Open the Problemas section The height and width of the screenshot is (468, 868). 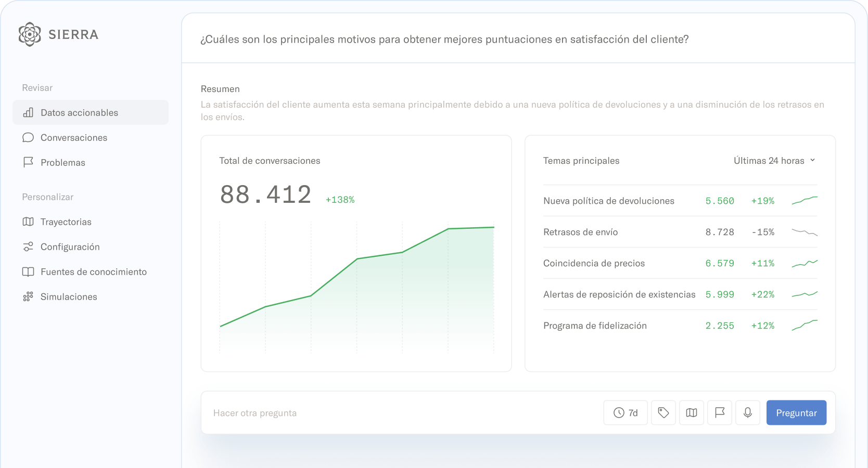coord(91,162)
